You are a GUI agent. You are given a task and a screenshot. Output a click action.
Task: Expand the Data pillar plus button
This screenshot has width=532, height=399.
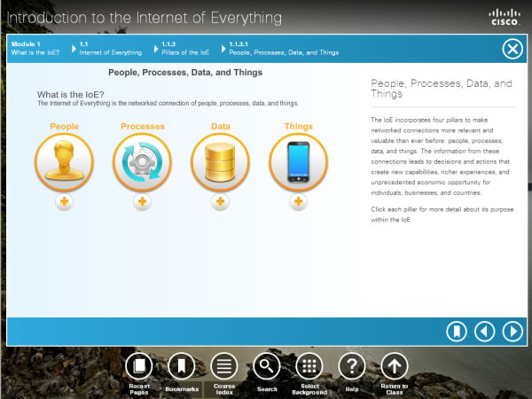click(220, 202)
